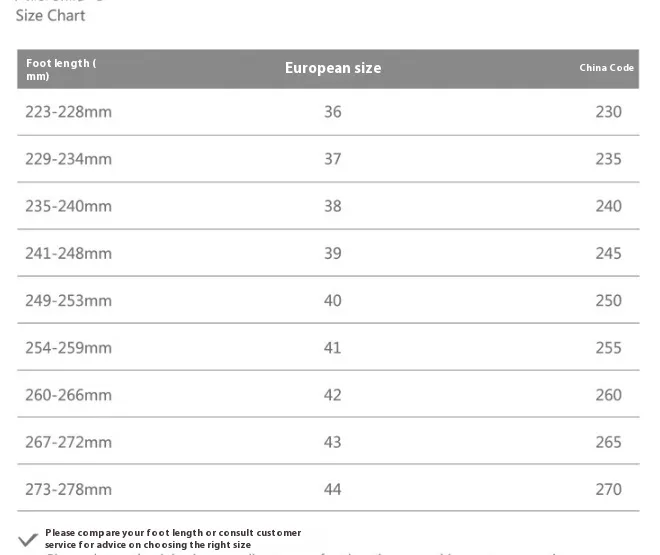Click China code 260
Image resolution: width=660 pixels, height=555 pixels.
(608, 395)
